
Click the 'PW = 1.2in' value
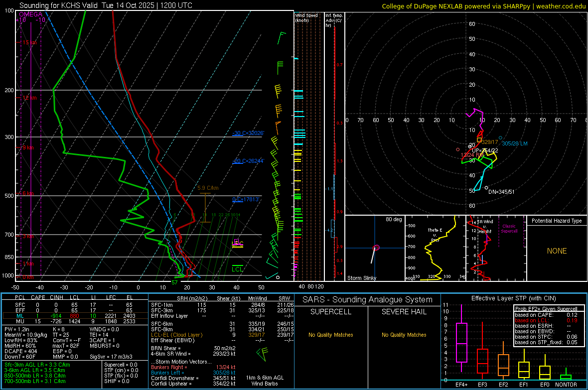(x=17, y=329)
